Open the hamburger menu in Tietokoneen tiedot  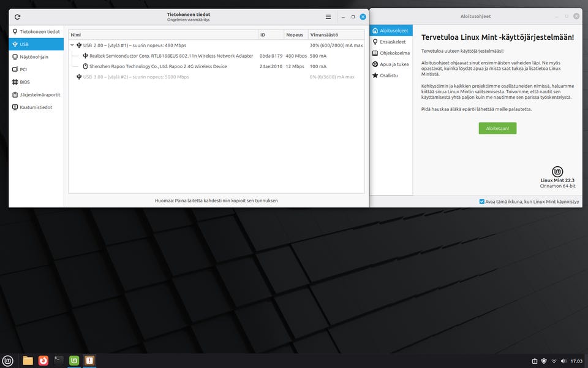pos(328,17)
